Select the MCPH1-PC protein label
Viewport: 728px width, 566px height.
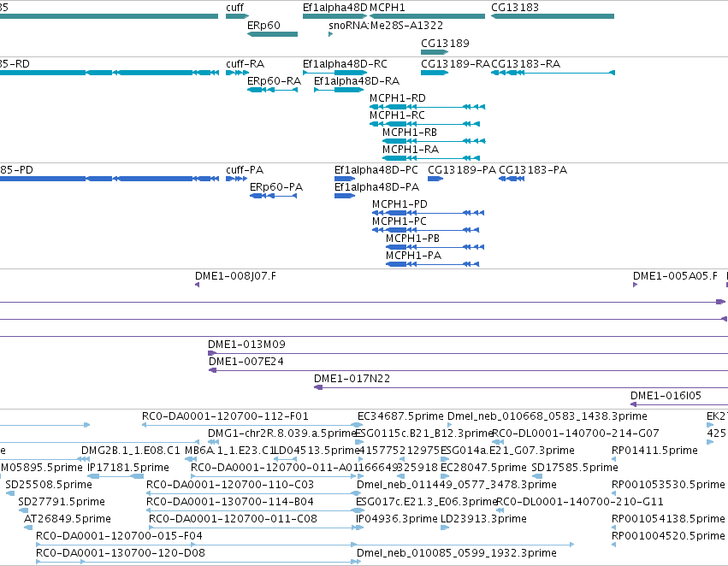[400, 221]
